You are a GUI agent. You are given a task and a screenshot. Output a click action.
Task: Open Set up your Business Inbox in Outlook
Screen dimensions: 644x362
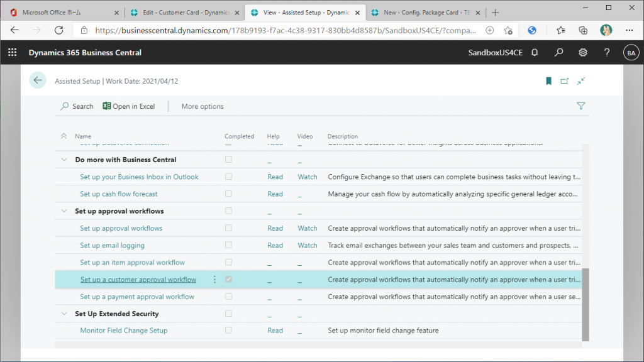pyautogui.click(x=139, y=177)
